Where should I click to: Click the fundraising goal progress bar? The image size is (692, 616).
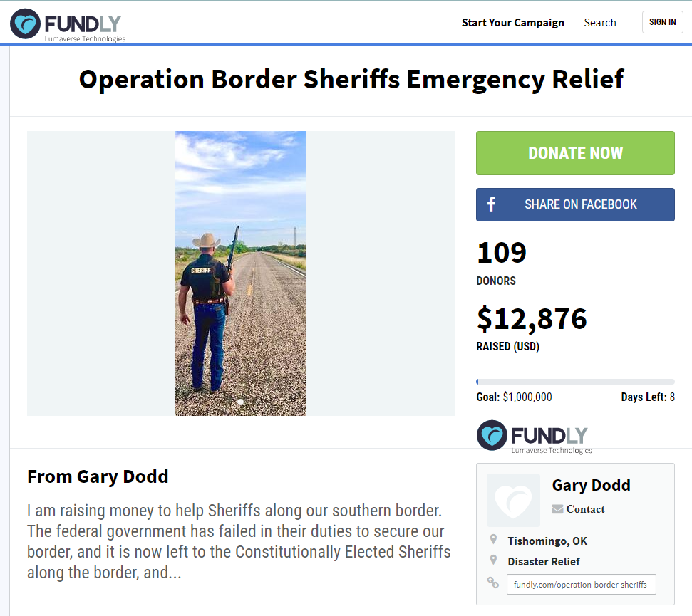(575, 382)
